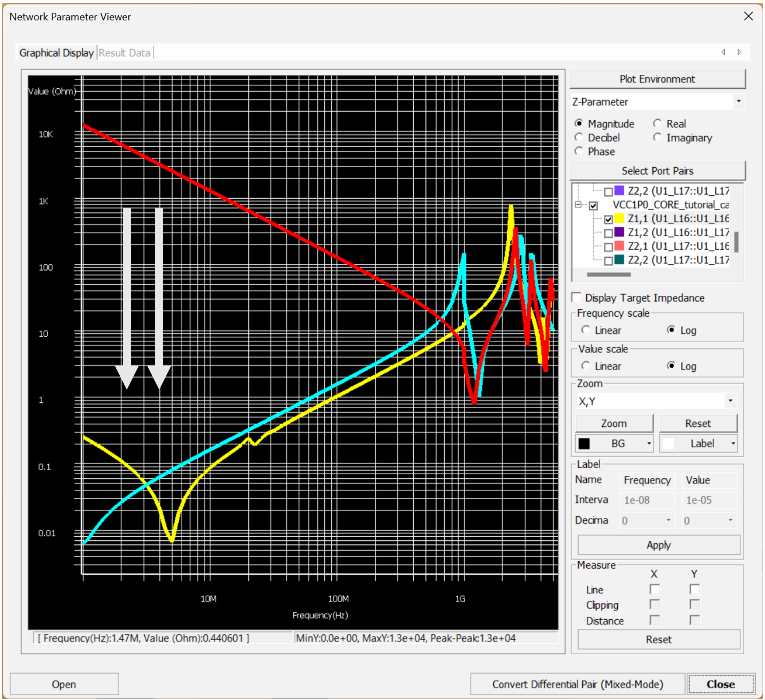Check the Measure Line X checkbox

click(x=654, y=589)
